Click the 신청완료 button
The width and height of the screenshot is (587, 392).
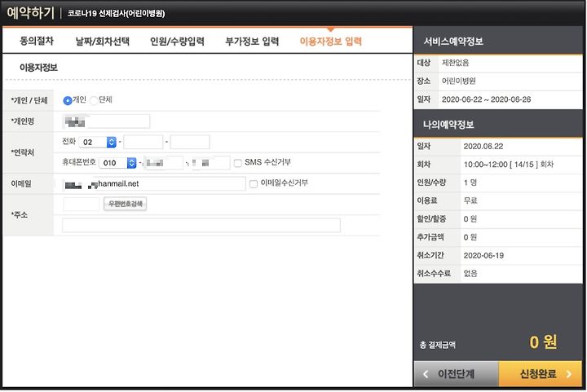[541, 374]
